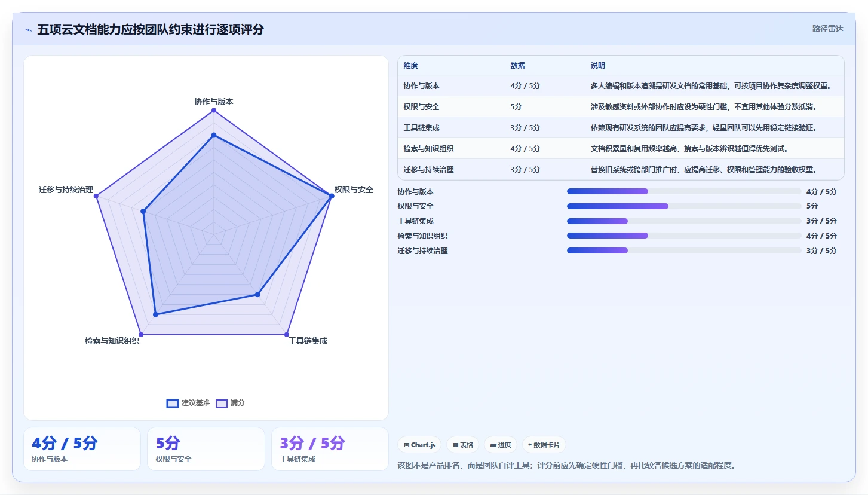Click the 权限与安全 label beside its progress bar
Viewport: 868px width, 495px height.
tap(416, 206)
